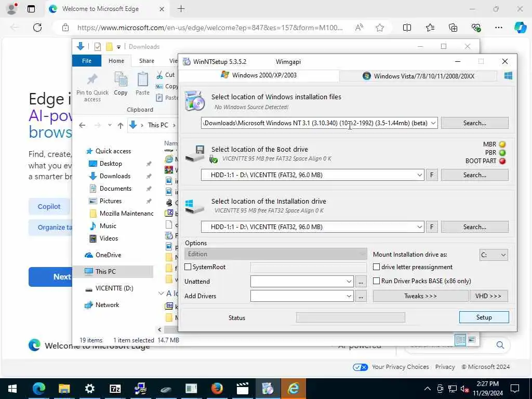Image resolution: width=532 pixels, height=399 pixels.
Task: Open the Home ribbon tab in Explorer
Action: click(116, 61)
